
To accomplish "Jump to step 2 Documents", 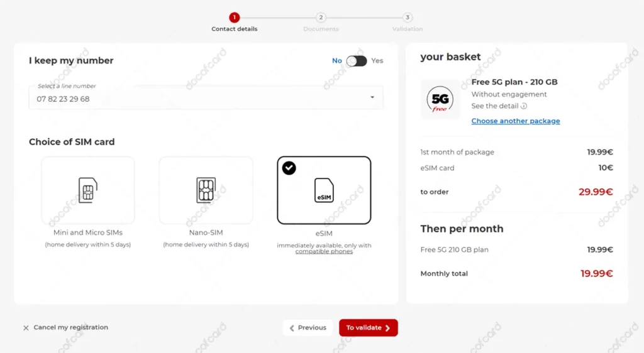I will 321,18.
